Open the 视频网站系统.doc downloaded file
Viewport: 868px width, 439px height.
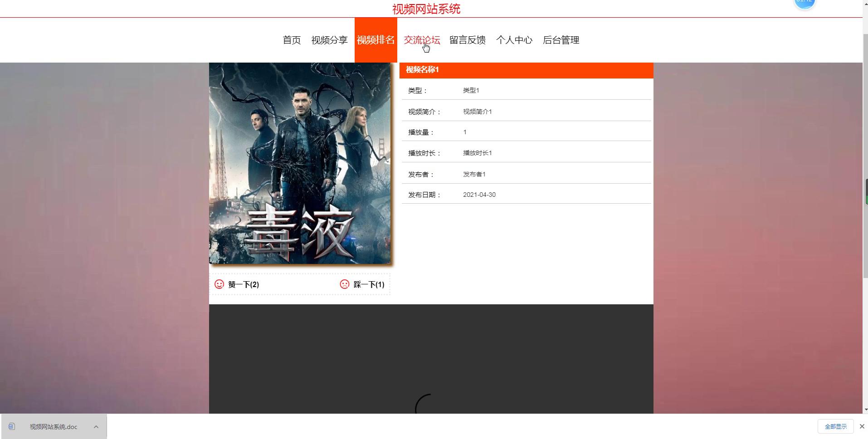54,426
